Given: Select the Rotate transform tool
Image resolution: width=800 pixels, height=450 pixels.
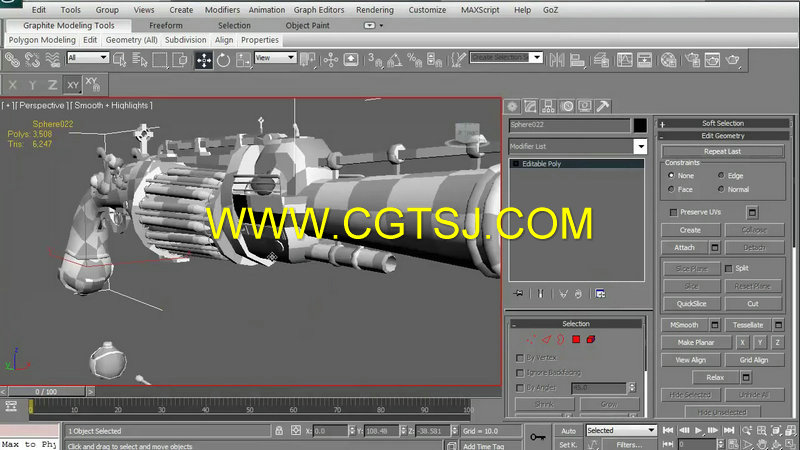Looking at the screenshot, I should tap(223, 60).
